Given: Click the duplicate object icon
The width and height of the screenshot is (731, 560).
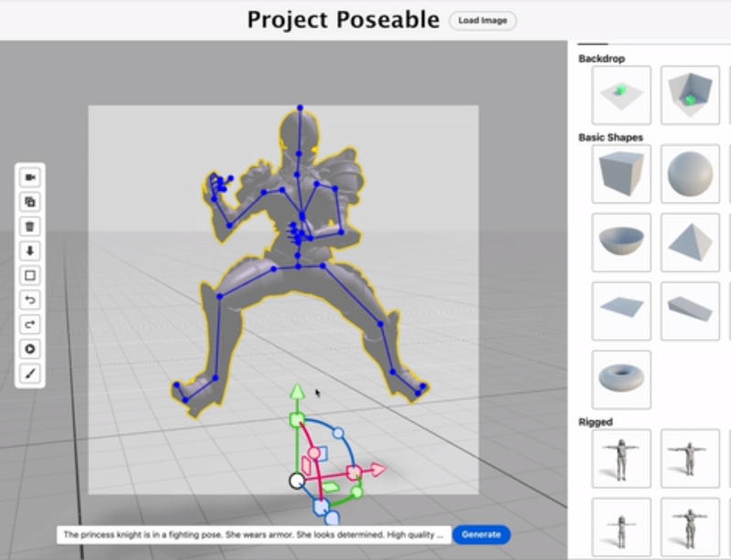Looking at the screenshot, I should click(30, 202).
